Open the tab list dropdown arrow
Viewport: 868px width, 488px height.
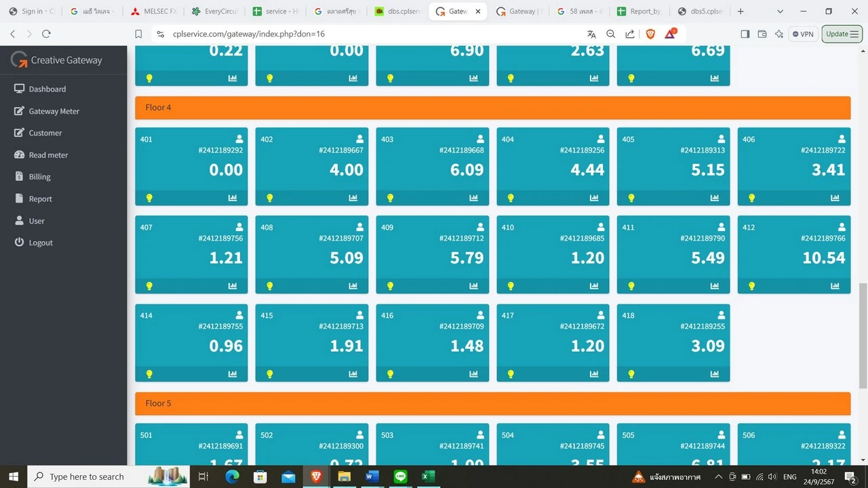[x=780, y=12]
